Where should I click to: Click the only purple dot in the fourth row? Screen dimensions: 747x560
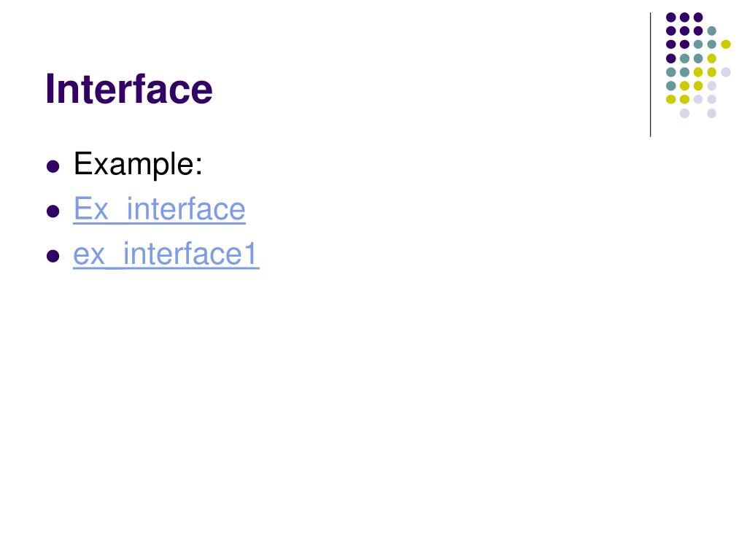coord(671,58)
